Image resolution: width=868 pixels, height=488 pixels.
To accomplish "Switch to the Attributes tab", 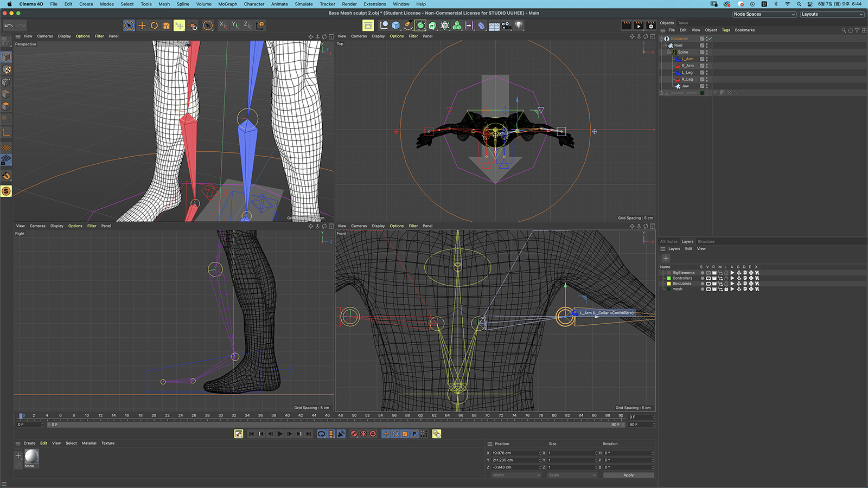I will (x=668, y=241).
